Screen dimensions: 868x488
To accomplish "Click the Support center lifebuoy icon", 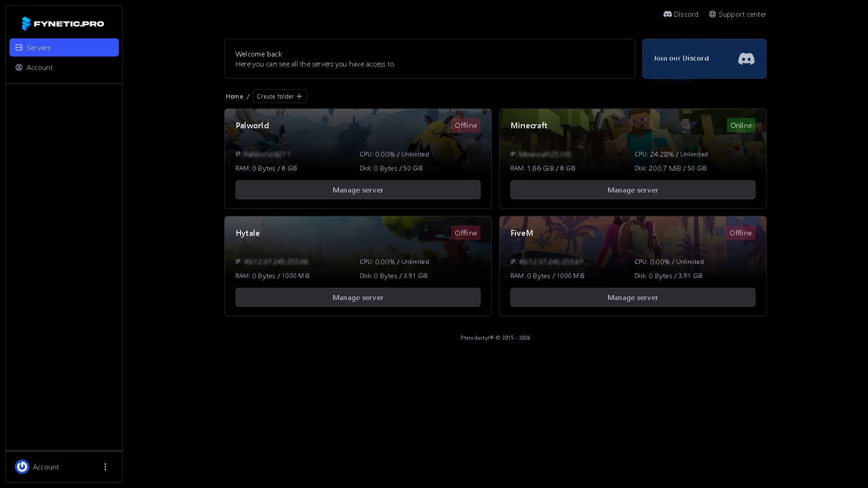I will [x=712, y=14].
